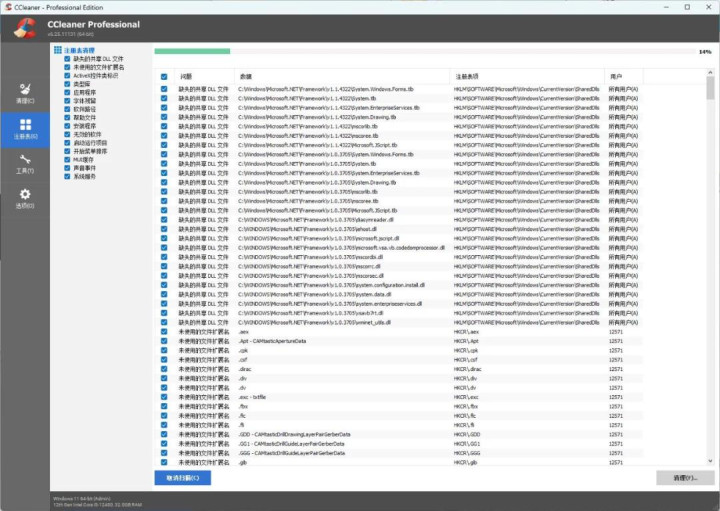Screen dimensions: 720x511
Task: Uncheck the System.Windows.Forms.tlb result row
Action: coord(164,90)
